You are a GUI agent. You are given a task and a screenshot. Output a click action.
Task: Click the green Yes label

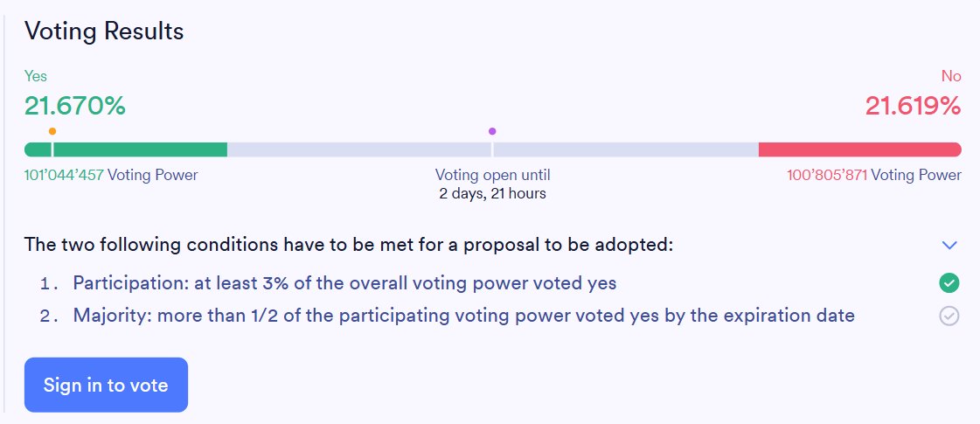(36, 77)
